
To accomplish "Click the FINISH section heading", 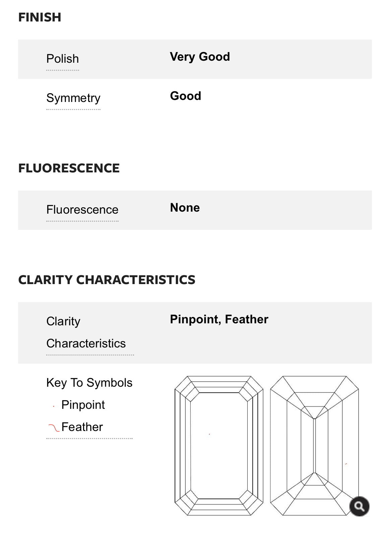I will [40, 17].
